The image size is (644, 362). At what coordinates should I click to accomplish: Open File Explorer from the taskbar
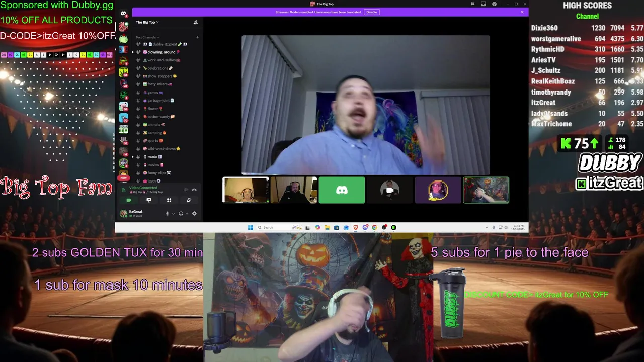click(x=327, y=227)
